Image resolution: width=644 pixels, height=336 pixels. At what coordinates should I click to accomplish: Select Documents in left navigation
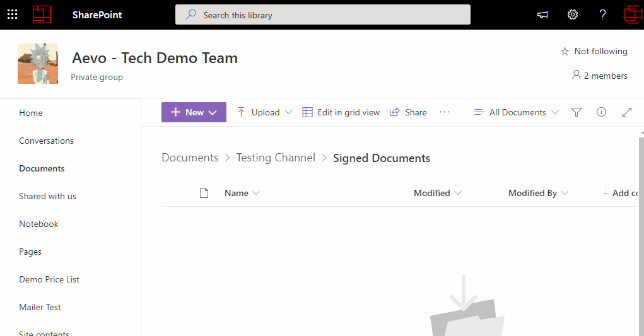point(42,168)
